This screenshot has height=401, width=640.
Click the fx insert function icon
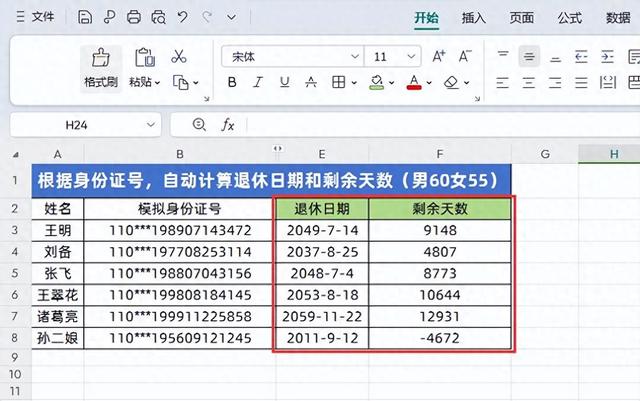coord(228,125)
